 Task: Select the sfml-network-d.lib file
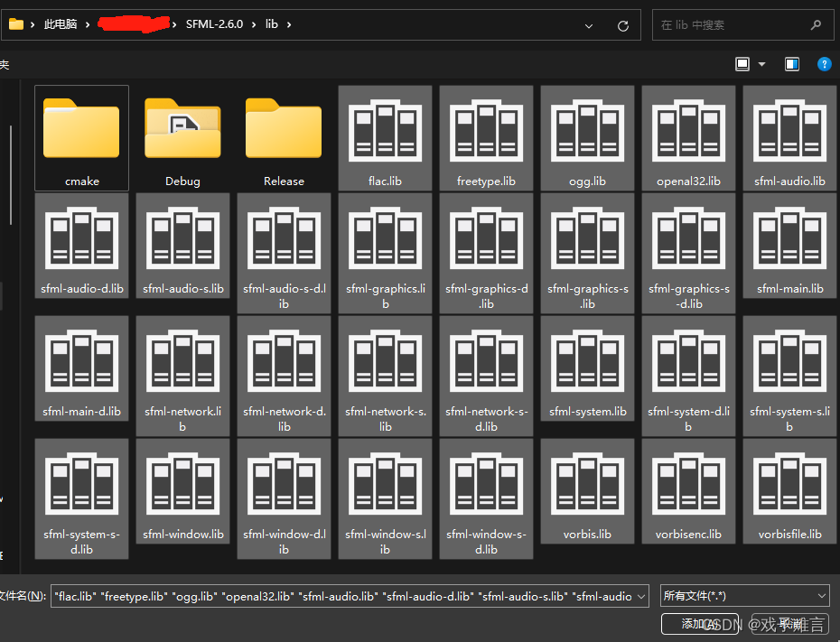(x=284, y=376)
